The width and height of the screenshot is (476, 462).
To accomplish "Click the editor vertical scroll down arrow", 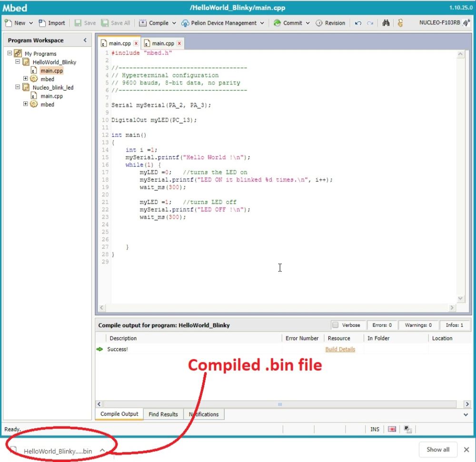I will tap(460, 298).
